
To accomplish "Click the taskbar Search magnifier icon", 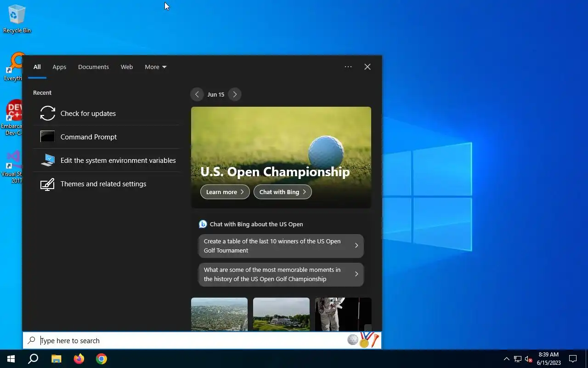I will pyautogui.click(x=33, y=359).
